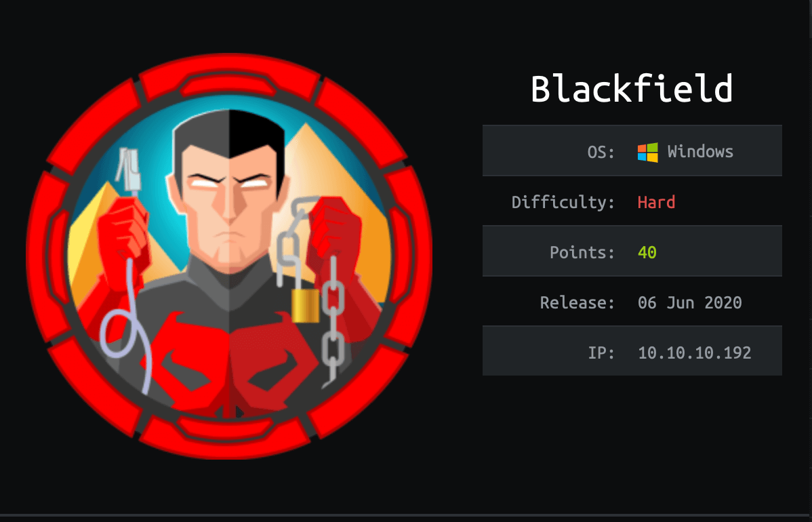
Task: Click the Points label
Action: [x=582, y=252]
